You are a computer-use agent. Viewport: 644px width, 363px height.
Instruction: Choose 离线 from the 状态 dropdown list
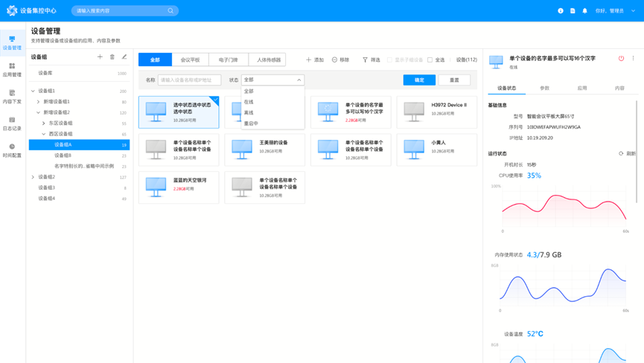tap(249, 112)
